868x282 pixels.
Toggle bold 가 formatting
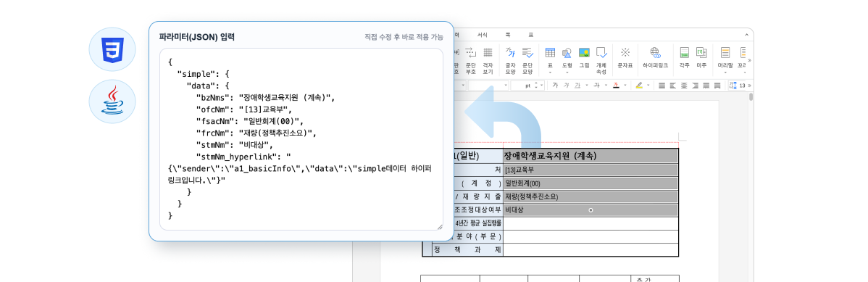(x=555, y=86)
